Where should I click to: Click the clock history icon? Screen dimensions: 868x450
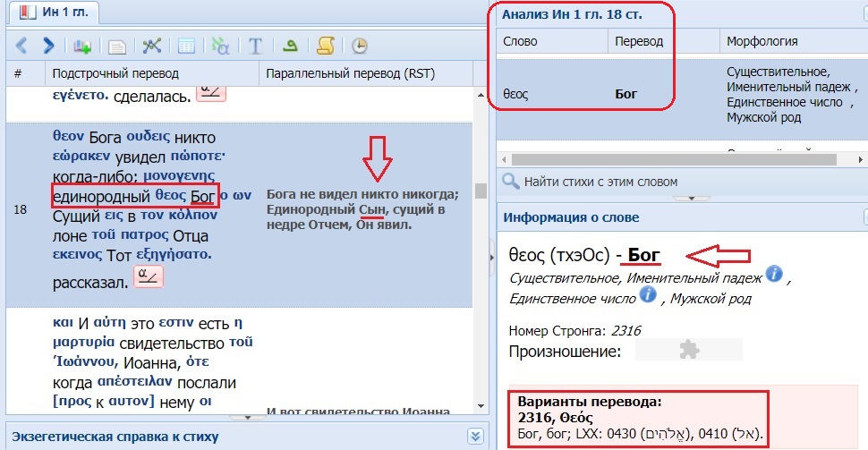click(x=359, y=45)
